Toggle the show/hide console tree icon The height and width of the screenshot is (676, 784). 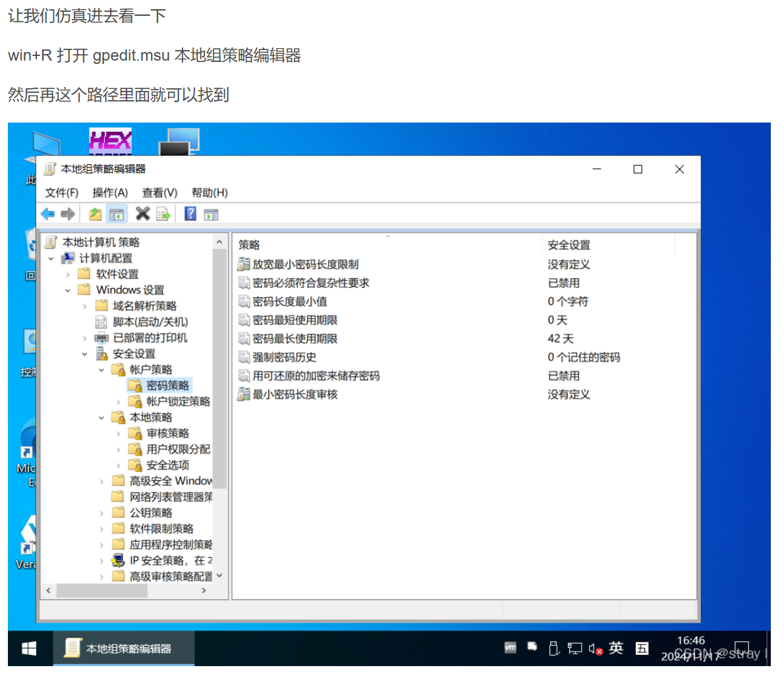117,214
